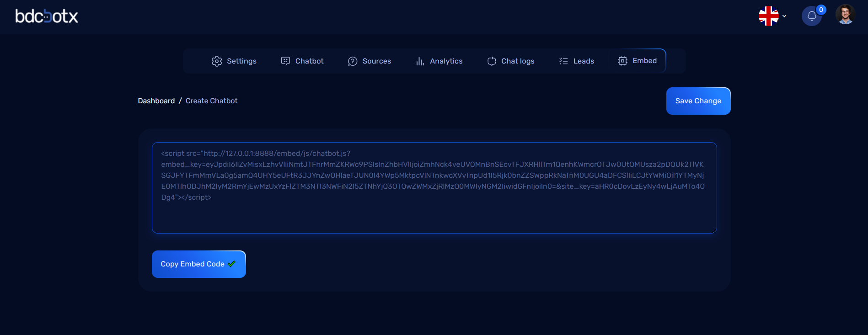Click the Create Chatbot breadcrumb

[212, 101]
